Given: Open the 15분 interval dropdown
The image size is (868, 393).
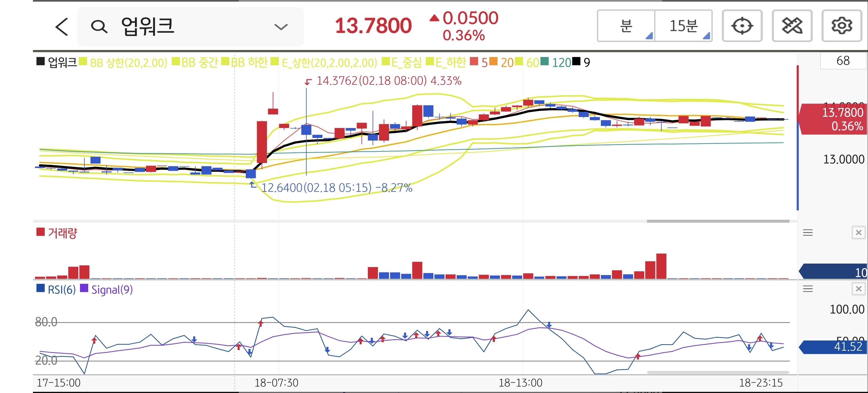Looking at the screenshot, I should tap(684, 26).
